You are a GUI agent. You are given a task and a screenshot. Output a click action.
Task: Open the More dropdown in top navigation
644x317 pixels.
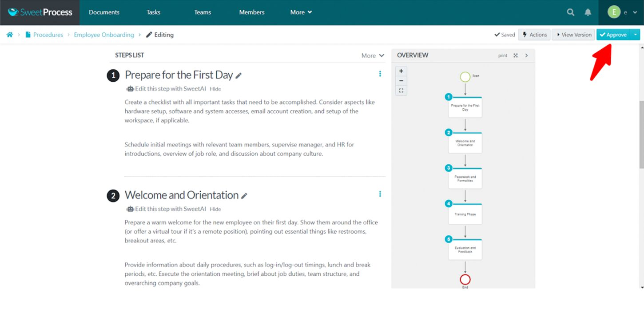coord(301,12)
